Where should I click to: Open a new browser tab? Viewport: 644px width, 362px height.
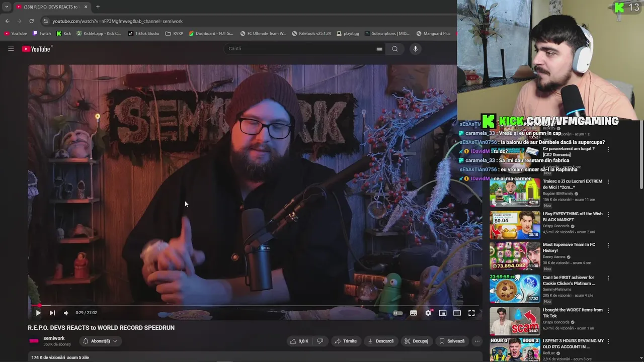pyautogui.click(x=98, y=7)
